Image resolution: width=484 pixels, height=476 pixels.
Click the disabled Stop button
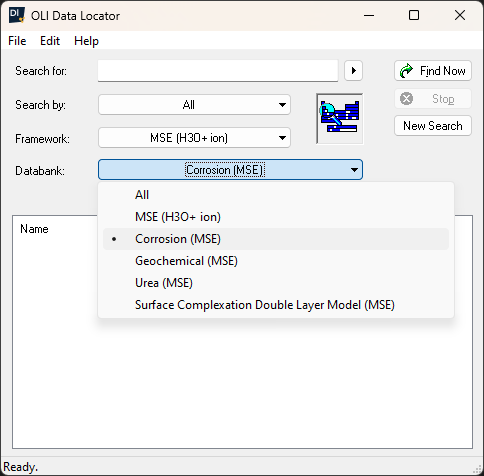[x=433, y=99]
